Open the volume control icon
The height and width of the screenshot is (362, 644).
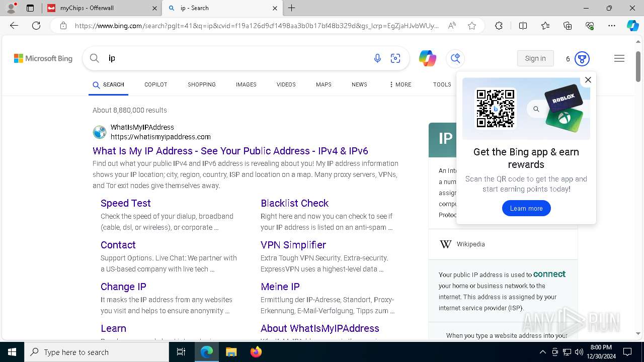coord(579,352)
